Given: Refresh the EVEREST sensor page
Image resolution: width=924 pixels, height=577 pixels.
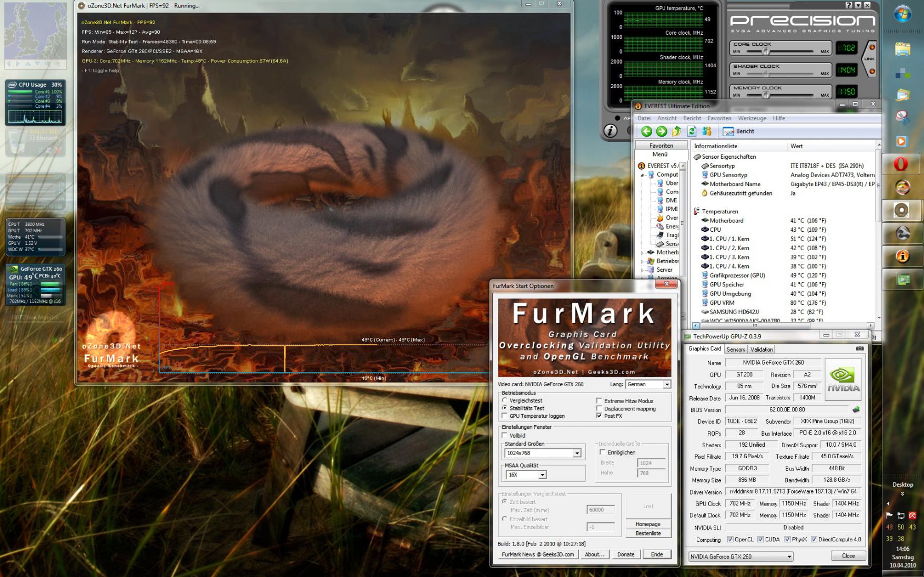Looking at the screenshot, I should pyautogui.click(x=692, y=131).
